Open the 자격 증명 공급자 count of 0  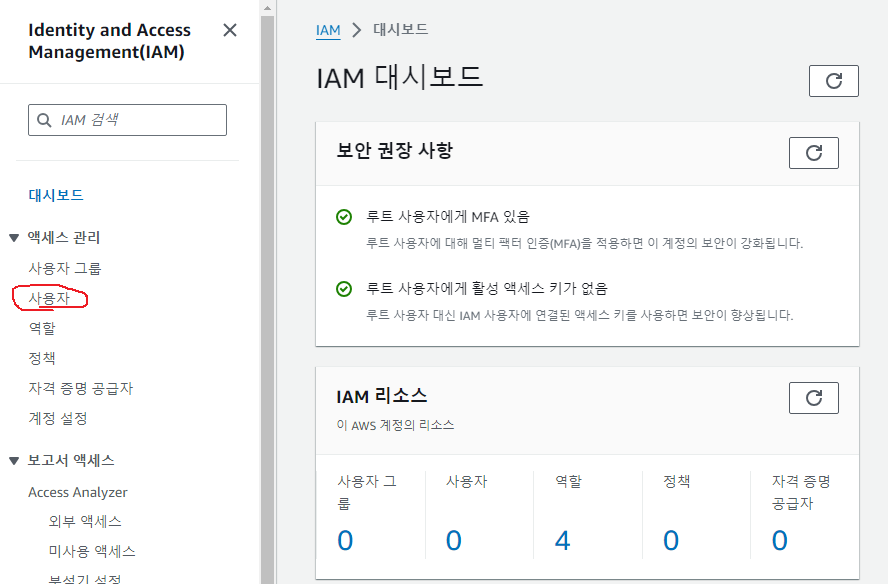point(780,540)
